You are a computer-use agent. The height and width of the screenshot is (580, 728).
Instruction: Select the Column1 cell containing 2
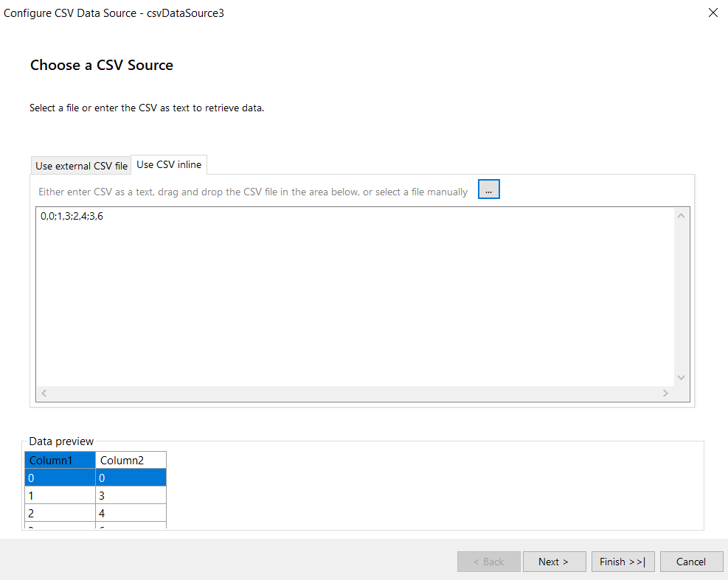click(x=60, y=513)
